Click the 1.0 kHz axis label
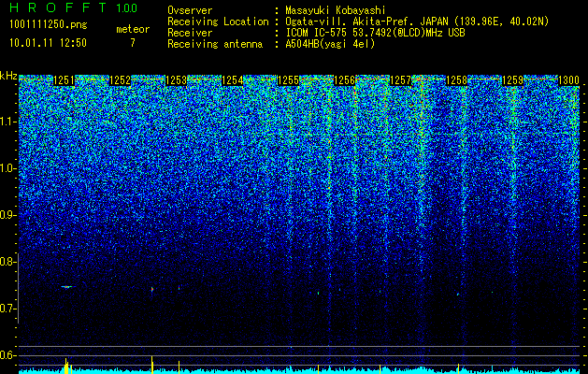588x374 pixels. [x=7, y=168]
